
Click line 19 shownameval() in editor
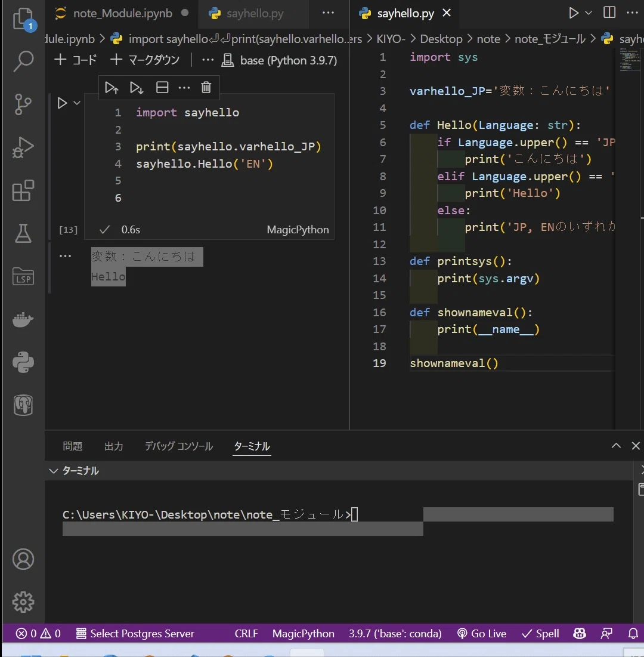pyautogui.click(x=454, y=363)
